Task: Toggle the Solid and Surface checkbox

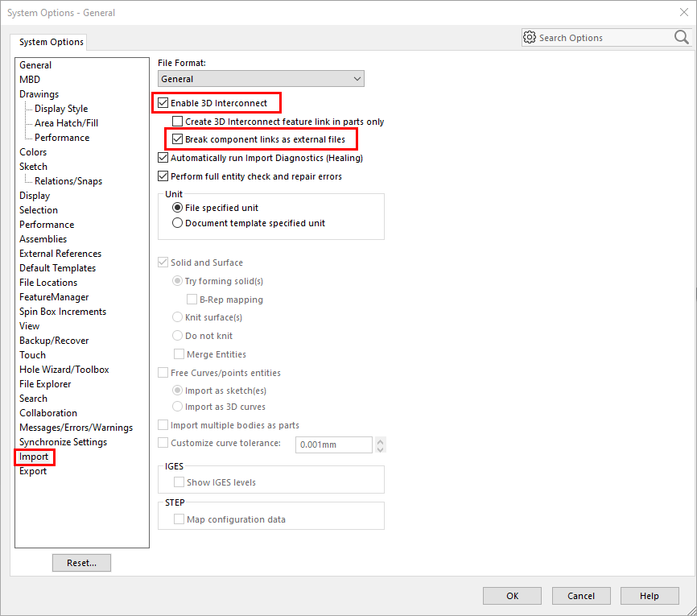Action: (x=163, y=263)
